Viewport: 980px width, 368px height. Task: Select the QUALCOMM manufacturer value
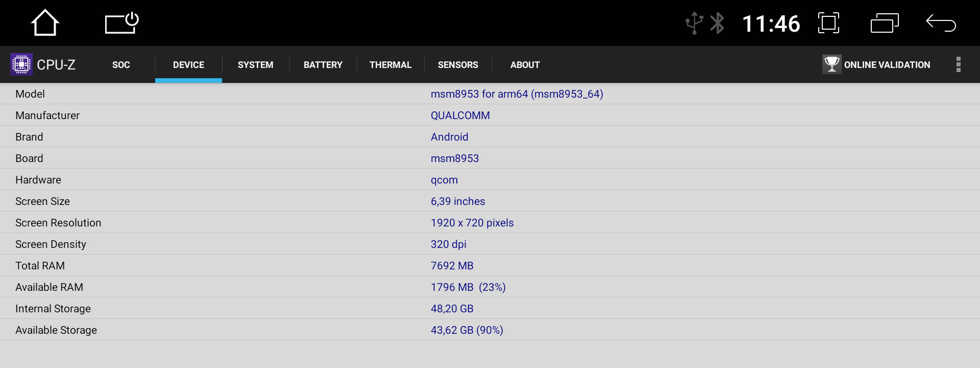(x=460, y=116)
